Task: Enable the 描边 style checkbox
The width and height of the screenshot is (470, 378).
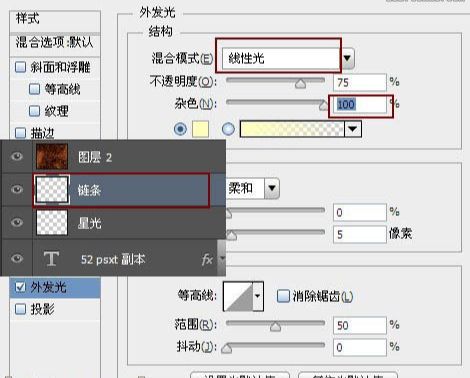Action: pyautogui.click(x=20, y=133)
